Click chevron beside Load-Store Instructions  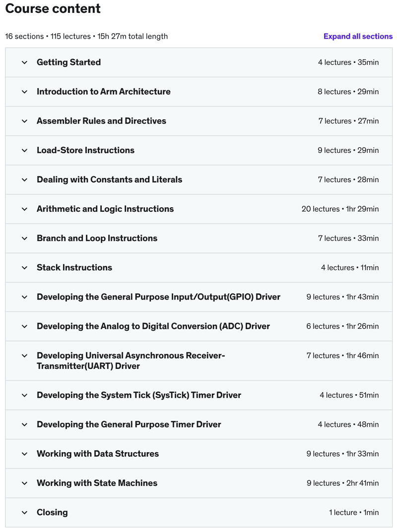pos(24,150)
